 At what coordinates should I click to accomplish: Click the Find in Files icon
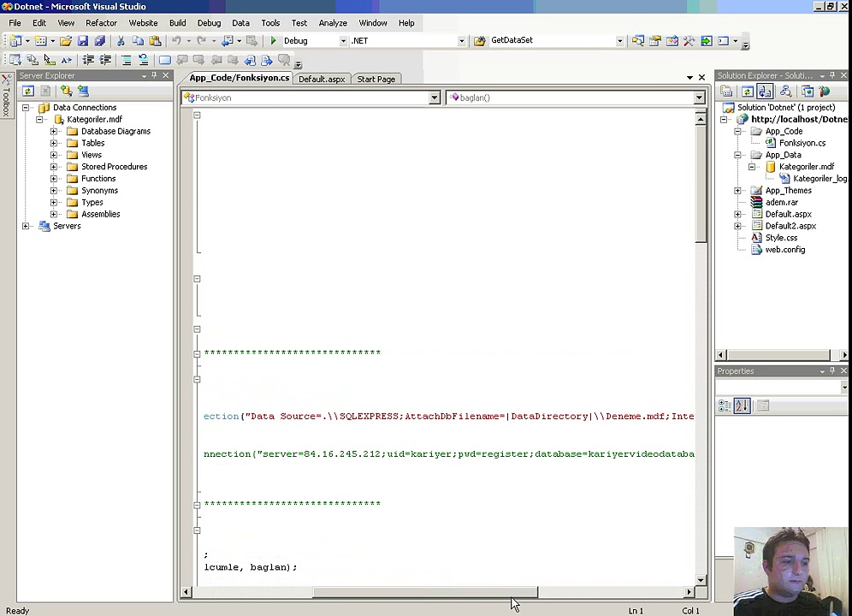(x=479, y=41)
